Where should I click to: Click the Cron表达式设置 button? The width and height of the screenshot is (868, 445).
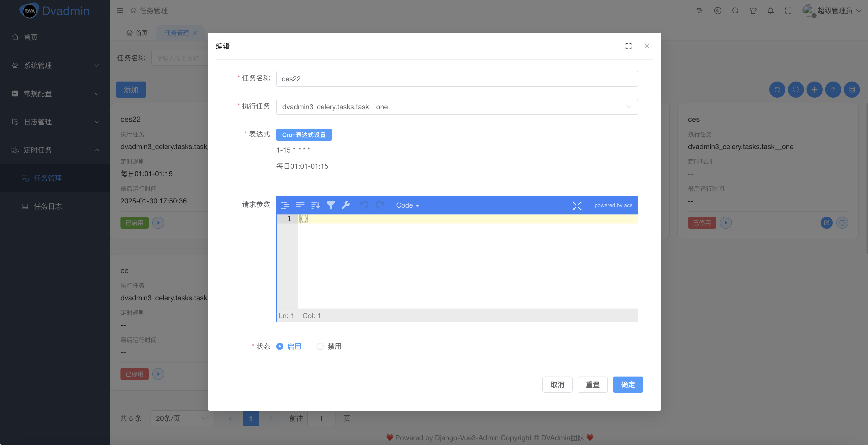point(304,135)
